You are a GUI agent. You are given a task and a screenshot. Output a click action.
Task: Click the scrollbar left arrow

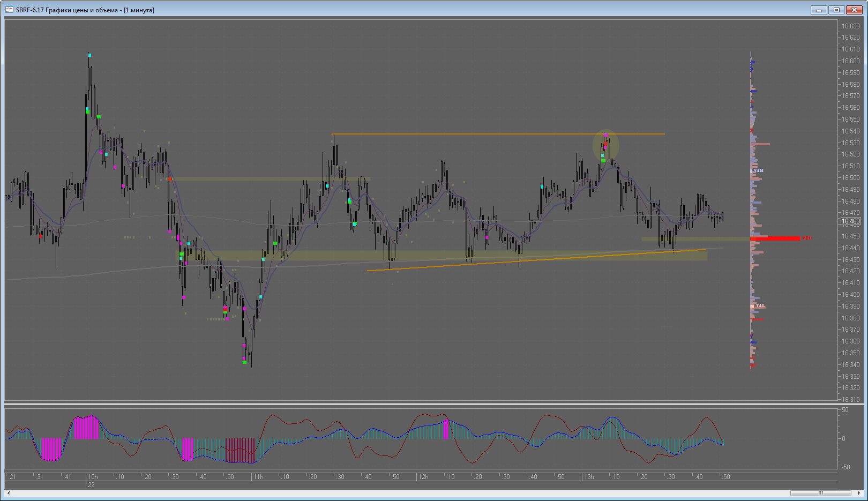pyautogui.click(x=9, y=493)
